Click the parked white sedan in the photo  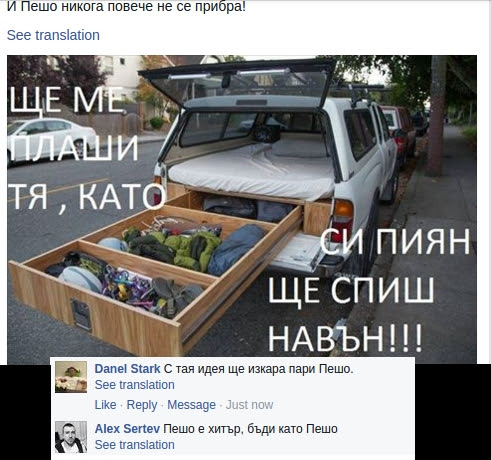pyautogui.click(x=50, y=138)
